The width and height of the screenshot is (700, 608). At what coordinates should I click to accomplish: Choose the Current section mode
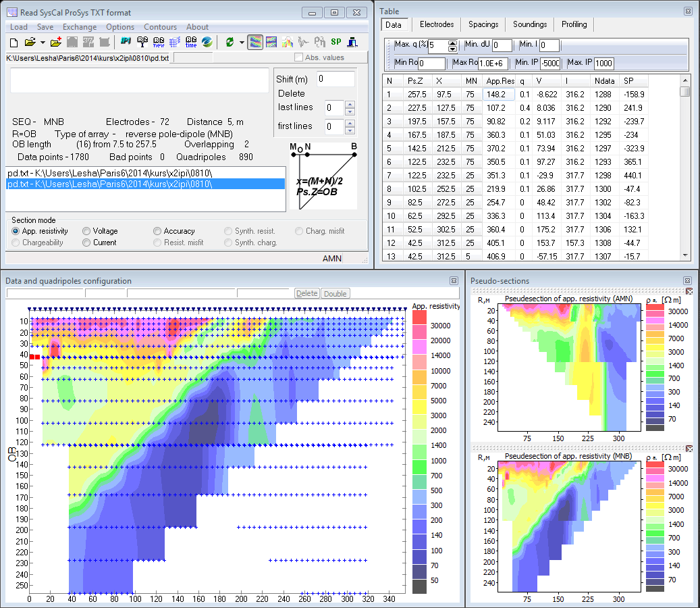(x=86, y=243)
